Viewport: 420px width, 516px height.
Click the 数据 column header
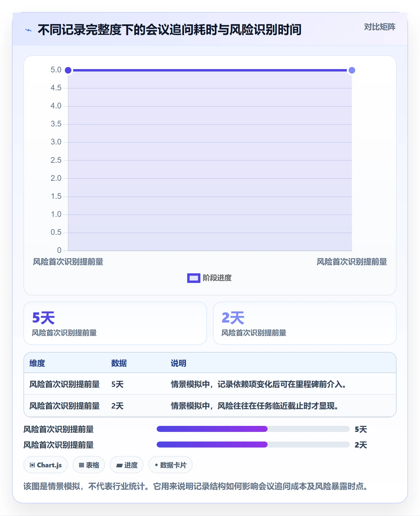click(x=119, y=363)
